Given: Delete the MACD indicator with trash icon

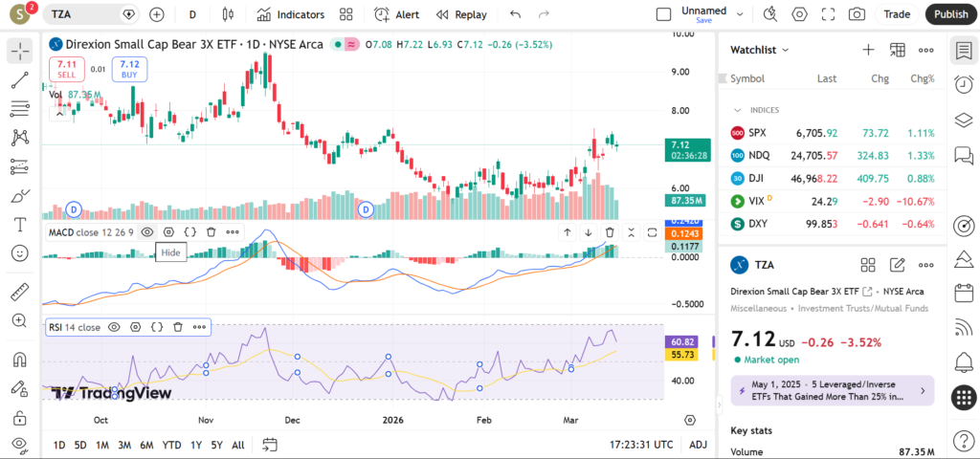Looking at the screenshot, I should [211, 231].
